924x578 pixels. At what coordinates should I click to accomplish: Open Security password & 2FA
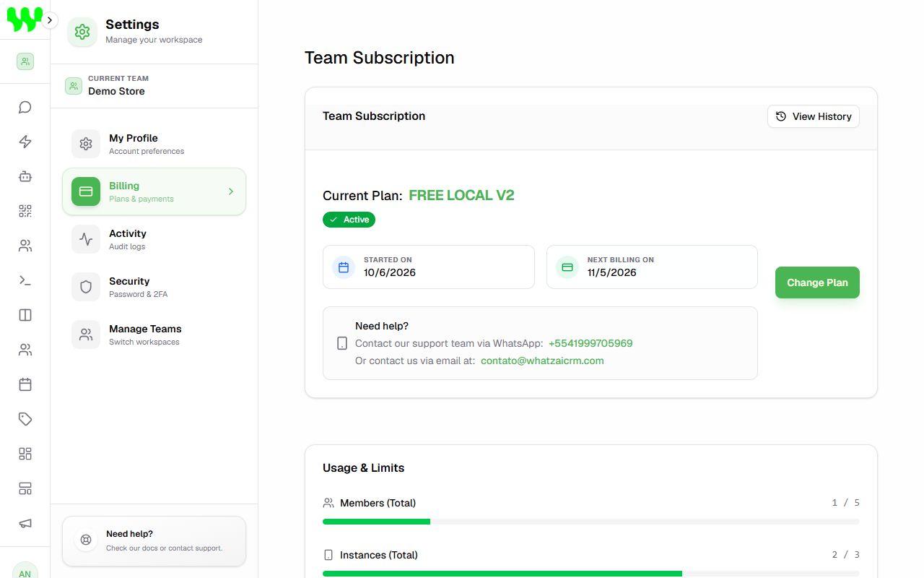(154, 287)
